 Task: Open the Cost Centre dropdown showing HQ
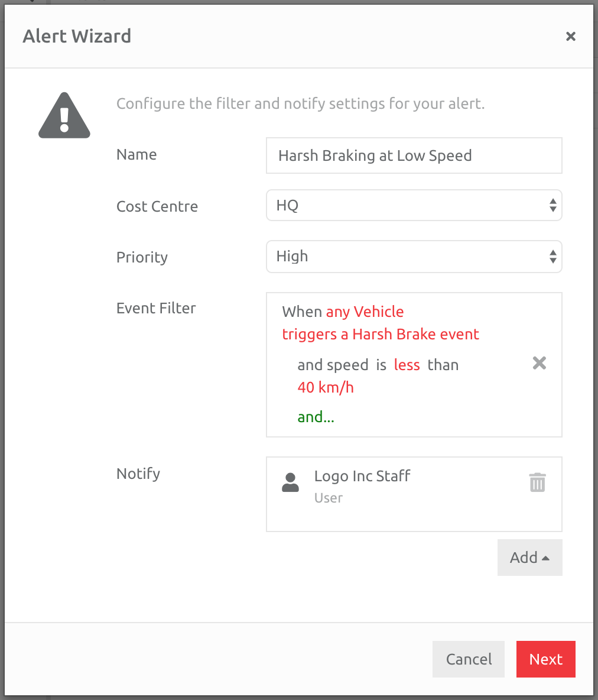(414, 205)
